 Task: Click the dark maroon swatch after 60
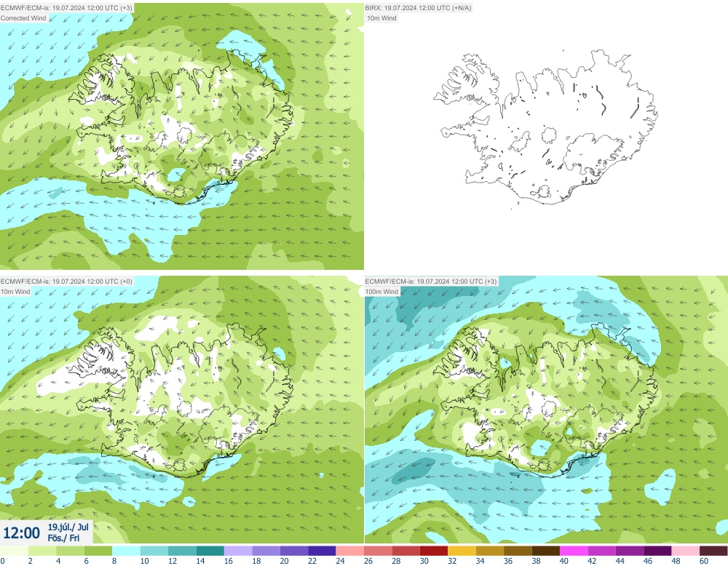point(713,551)
